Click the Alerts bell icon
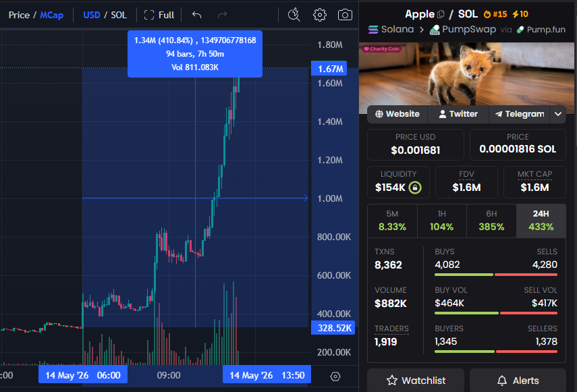Screen dimensions: 577x392 coord(502,381)
